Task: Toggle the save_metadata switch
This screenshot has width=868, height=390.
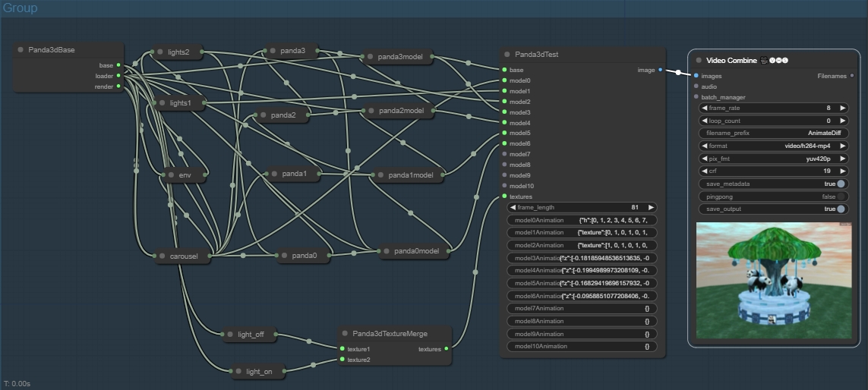Action: pos(841,184)
